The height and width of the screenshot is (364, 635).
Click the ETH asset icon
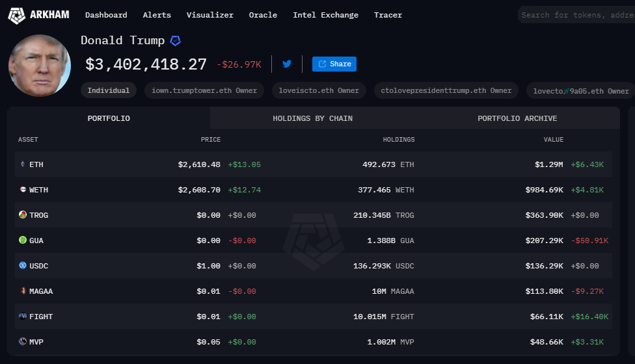coord(23,164)
